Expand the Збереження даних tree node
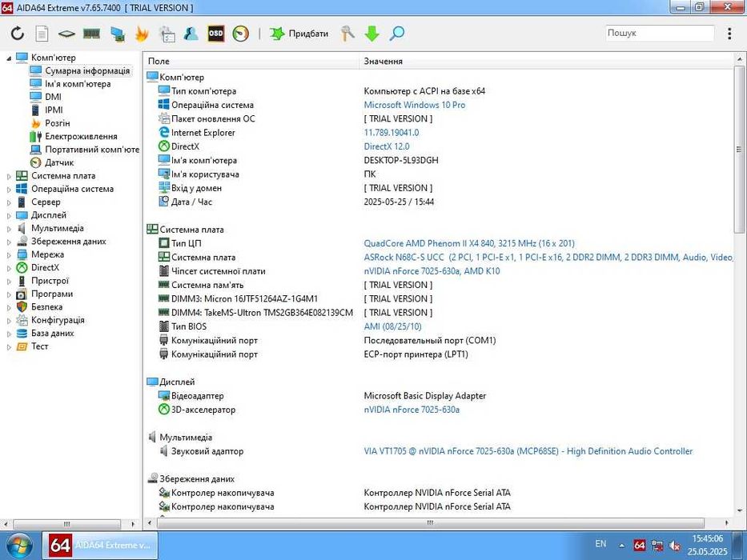 [9, 242]
